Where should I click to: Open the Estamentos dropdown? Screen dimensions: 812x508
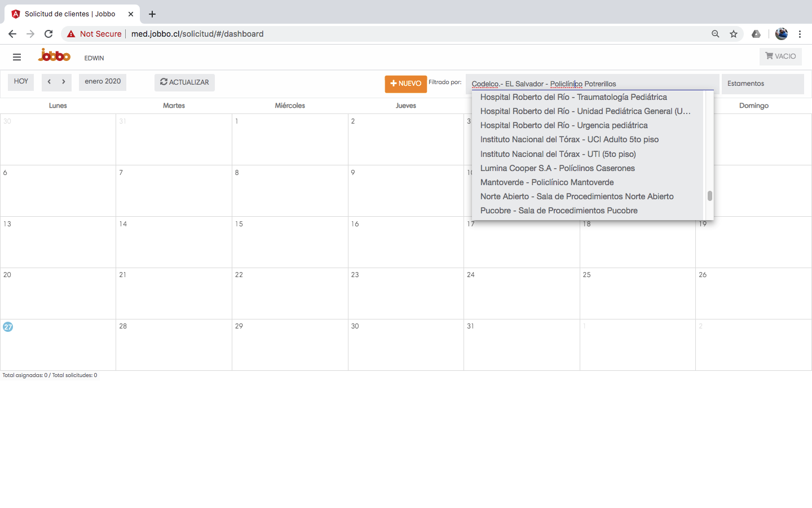[762, 84]
